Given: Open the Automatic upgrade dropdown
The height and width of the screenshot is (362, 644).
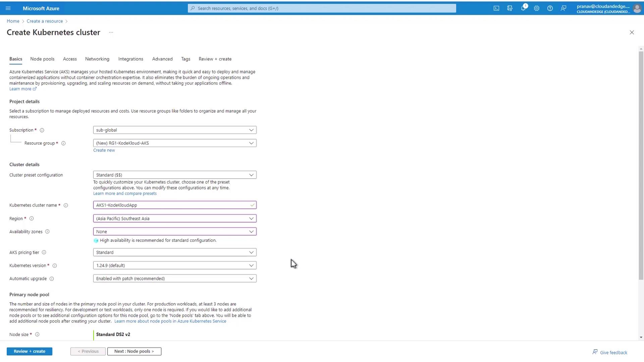Looking at the screenshot, I should [x=174, y=279].
